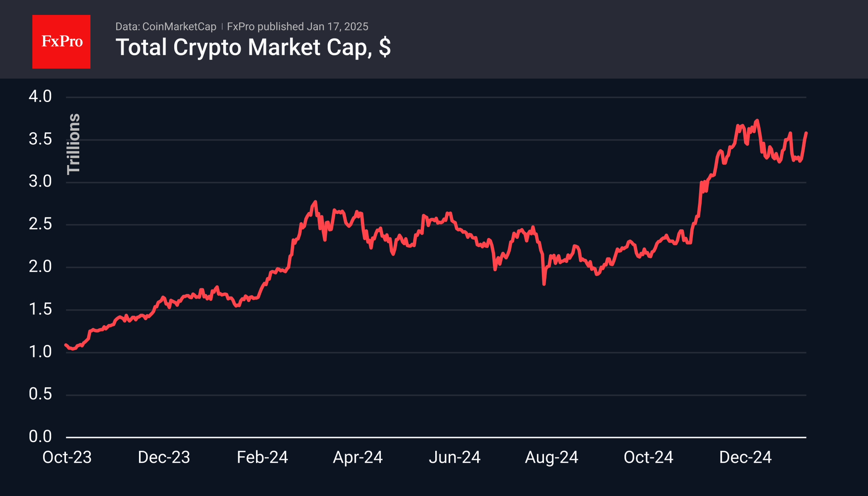Click the rotated Trillions axis label
This screenshot has width=868, height=496.
pyautogui.click(x=73, y=143)
